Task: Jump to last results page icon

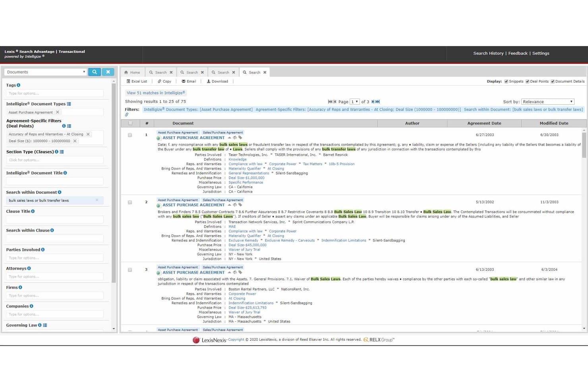Action: click(x=378, y=102)
